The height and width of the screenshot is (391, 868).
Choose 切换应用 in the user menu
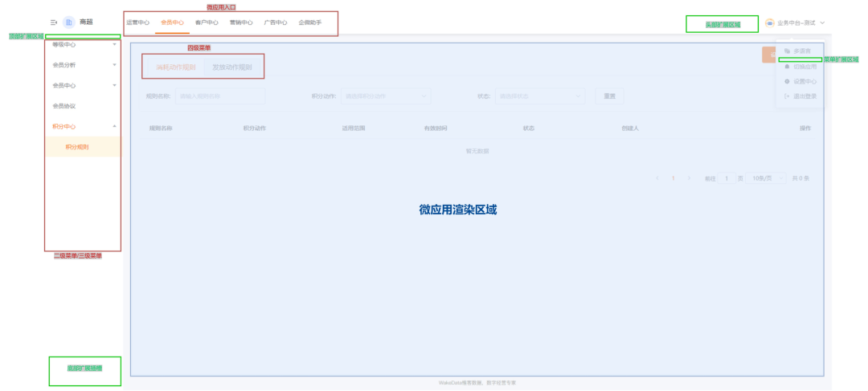pos(805,67)
